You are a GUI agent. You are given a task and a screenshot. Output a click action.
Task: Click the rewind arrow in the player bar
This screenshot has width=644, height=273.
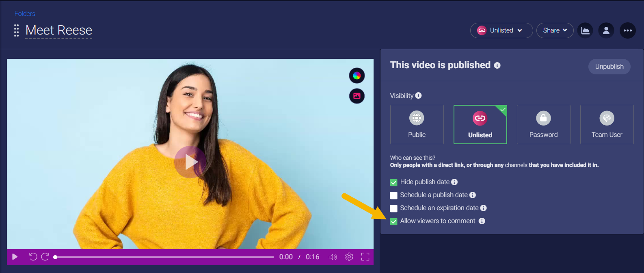33,257
